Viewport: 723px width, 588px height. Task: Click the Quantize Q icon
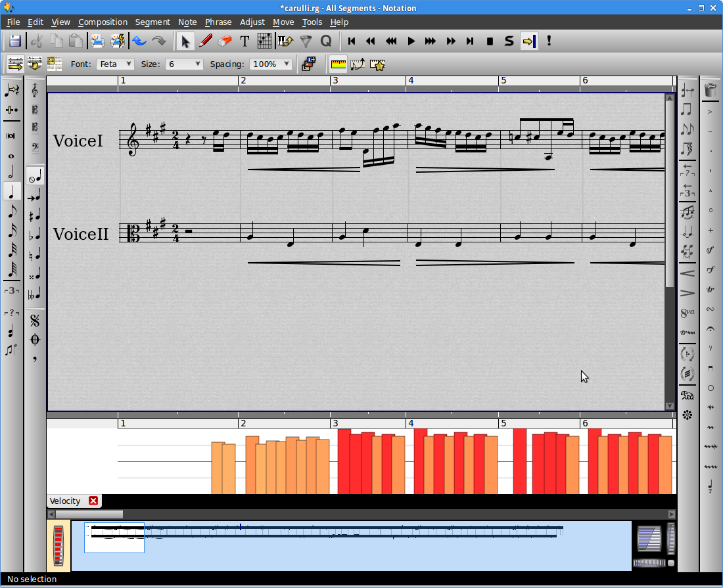point(326,41)
